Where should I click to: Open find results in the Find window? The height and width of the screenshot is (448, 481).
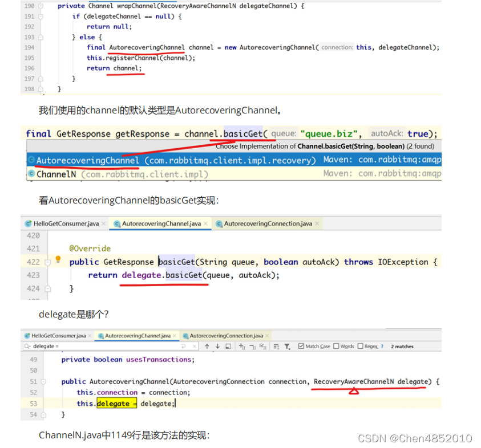point(228,347)
